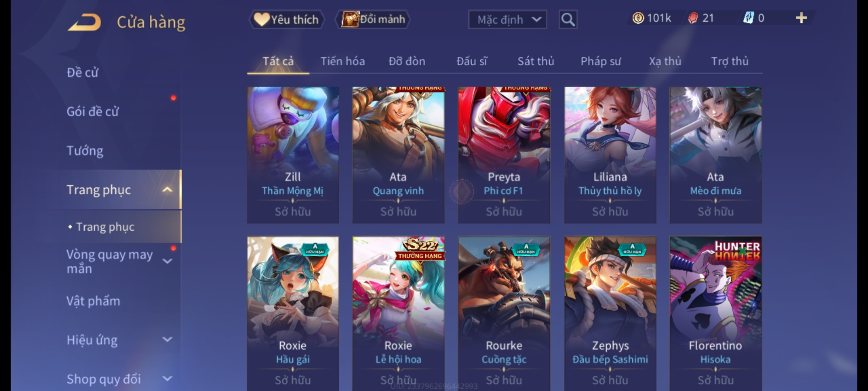868x391 pixels.
Task: Tap the plus icon to add currency
Action: click(801, 18)
